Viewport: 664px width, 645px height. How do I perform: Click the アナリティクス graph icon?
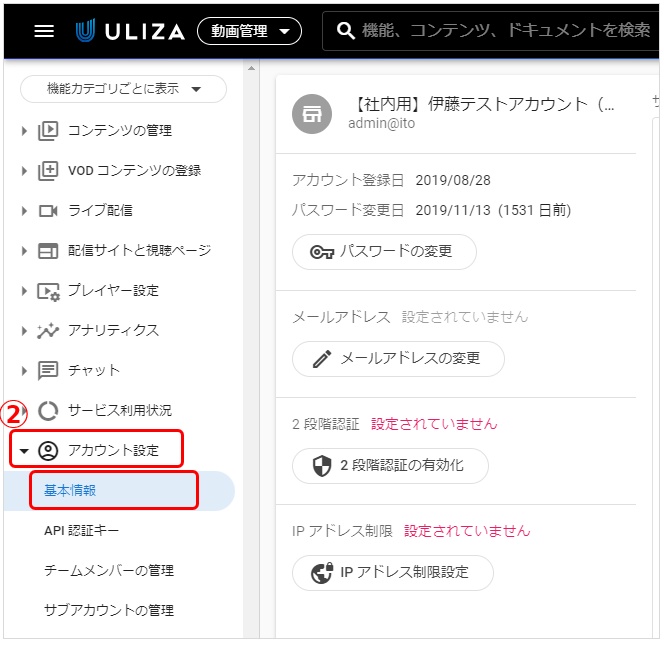click(x=48, y=331)
